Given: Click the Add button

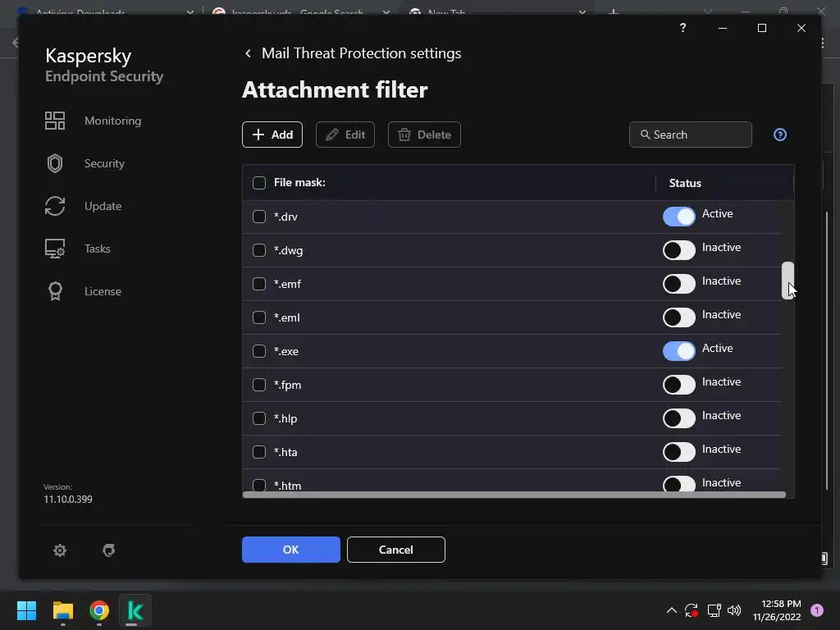Looking at the screenshot, I should tap(272, 135).
